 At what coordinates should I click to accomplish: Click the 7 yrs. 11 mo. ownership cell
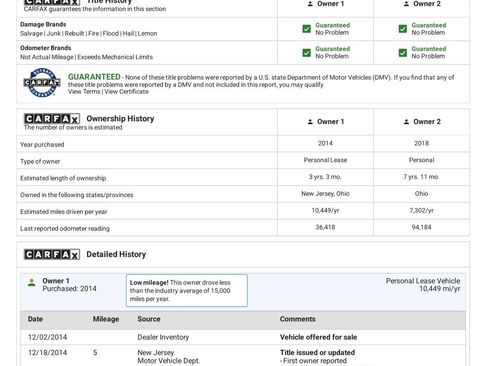(421, 177)
